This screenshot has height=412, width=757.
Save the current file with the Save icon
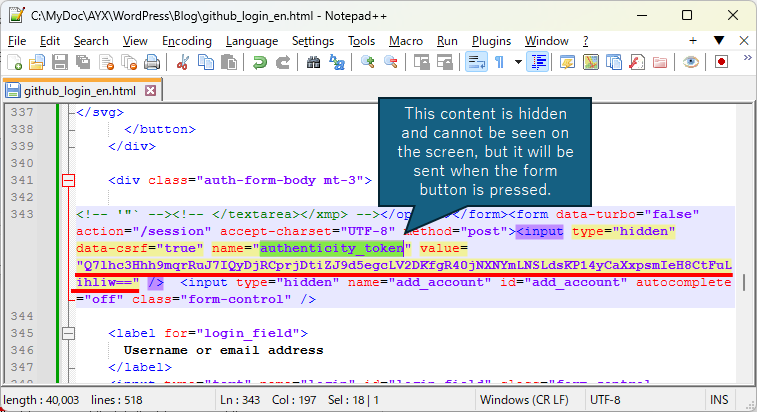pos(60,62)
